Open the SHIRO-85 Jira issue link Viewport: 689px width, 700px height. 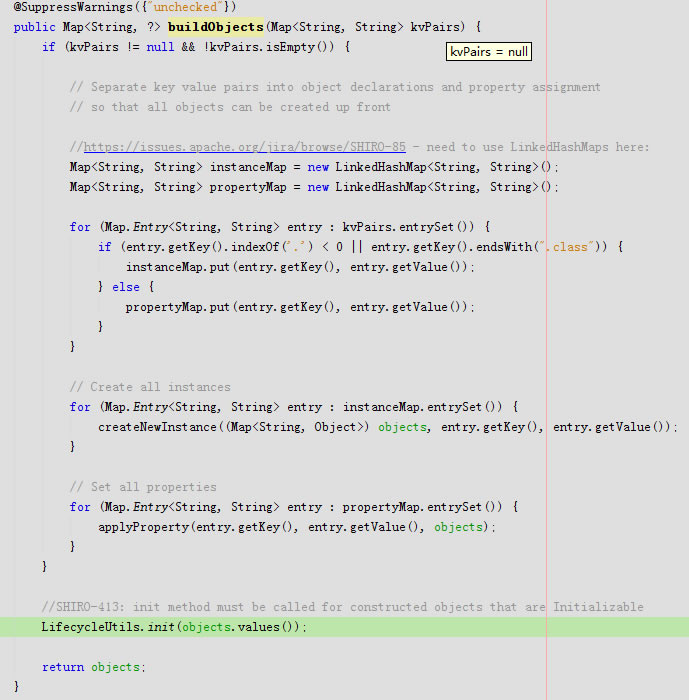tap(245, 147)
